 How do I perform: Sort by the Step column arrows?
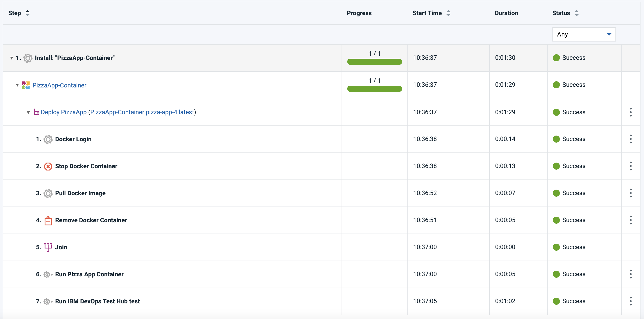(27, 13)
